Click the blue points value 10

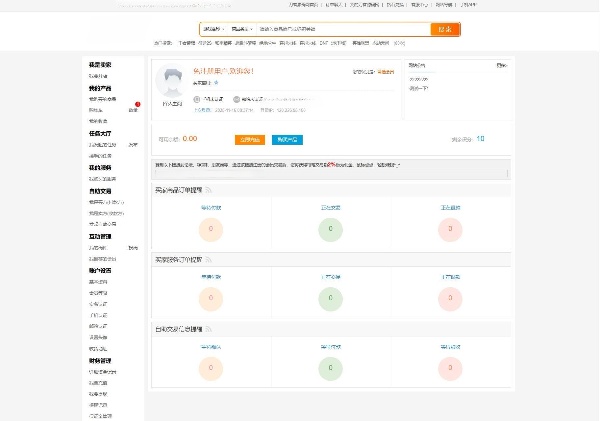pyautogui.click(x=480, y=139)
